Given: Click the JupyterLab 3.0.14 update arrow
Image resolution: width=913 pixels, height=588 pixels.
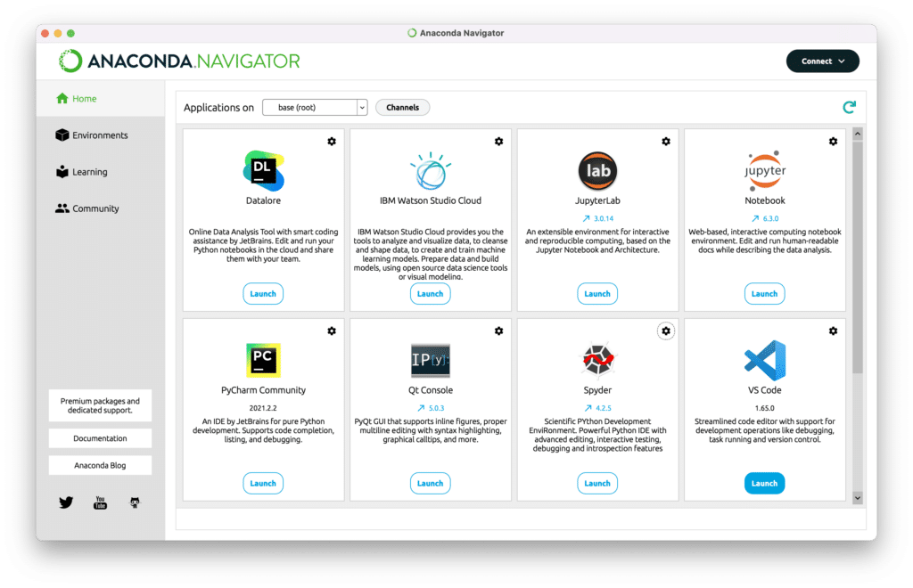Looking at the screenshot, I should pyautogui.click(x=587, y=218).
